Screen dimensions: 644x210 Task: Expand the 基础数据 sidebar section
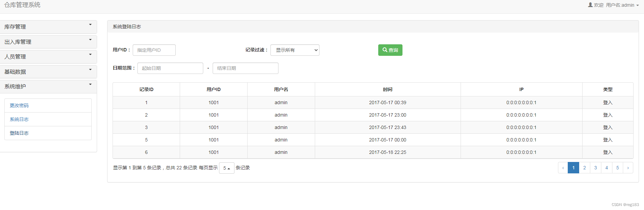point(48,72)
